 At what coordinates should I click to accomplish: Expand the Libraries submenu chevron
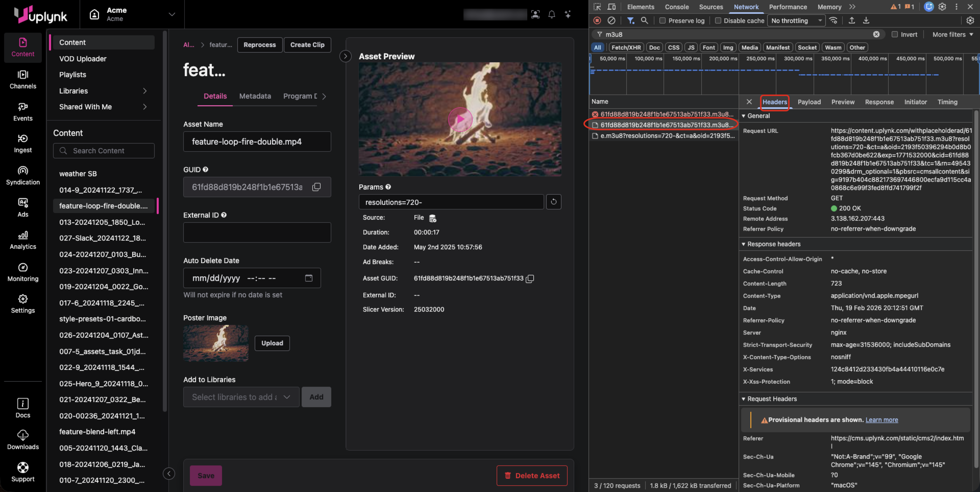click(x=144, y=91)
